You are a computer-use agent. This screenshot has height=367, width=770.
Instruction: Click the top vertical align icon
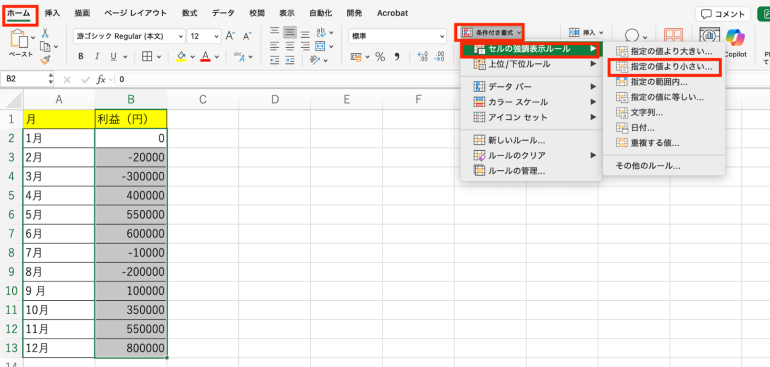coord(275,32)
